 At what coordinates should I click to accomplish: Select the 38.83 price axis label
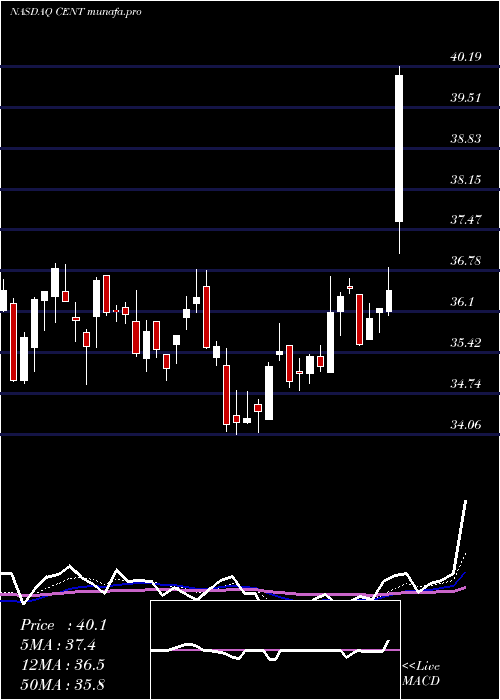coord(466,139)
